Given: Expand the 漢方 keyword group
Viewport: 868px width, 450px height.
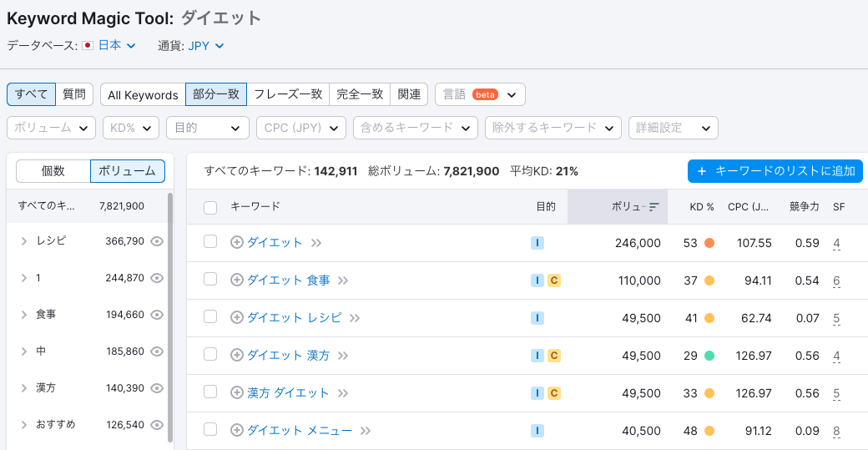Looking at the screenshot, I should click(x=24, y=388).
